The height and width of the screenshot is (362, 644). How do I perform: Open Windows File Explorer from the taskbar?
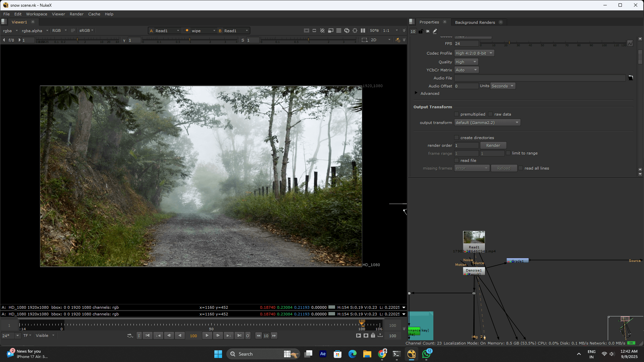[367, 354]
